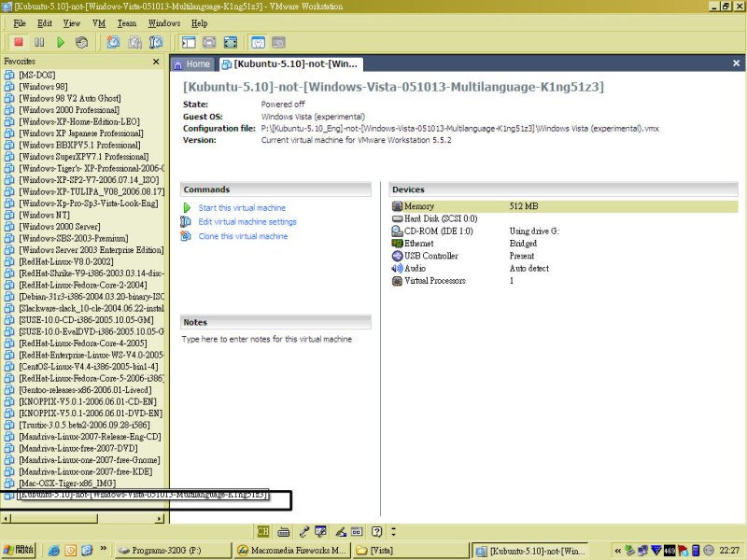Click the language bar help question-mark icon
Screen dimensions: 747x560
tap(377, 531)
